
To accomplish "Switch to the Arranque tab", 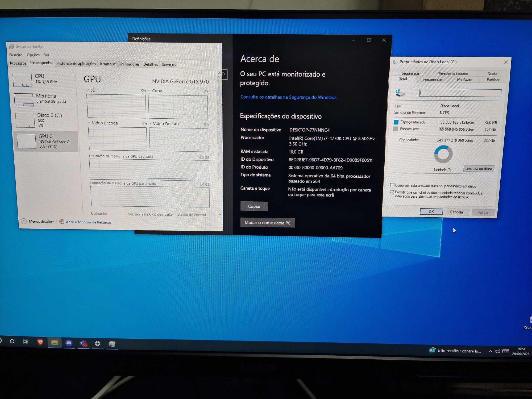I will 108,64.
